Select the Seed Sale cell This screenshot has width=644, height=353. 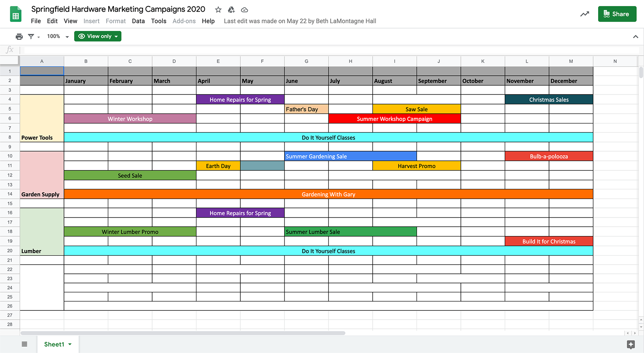(130, 175)
